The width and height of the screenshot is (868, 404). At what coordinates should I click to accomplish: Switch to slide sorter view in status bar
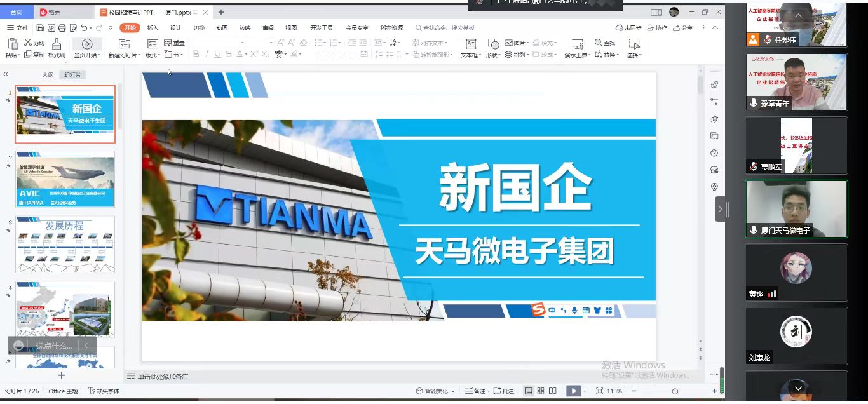pos(541,391)
